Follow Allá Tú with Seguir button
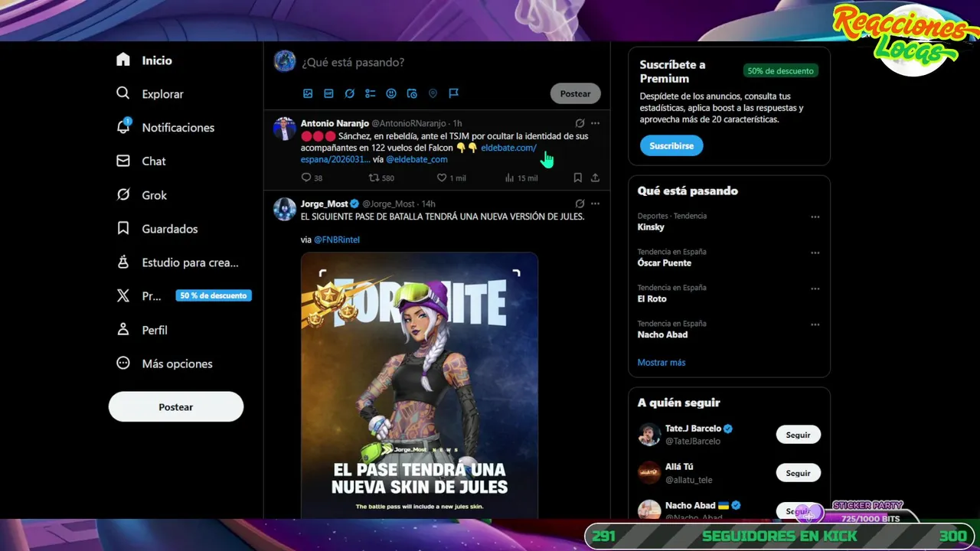Image resolution: width=980 pixels, height=551 pixels. (x=798, y=473)
